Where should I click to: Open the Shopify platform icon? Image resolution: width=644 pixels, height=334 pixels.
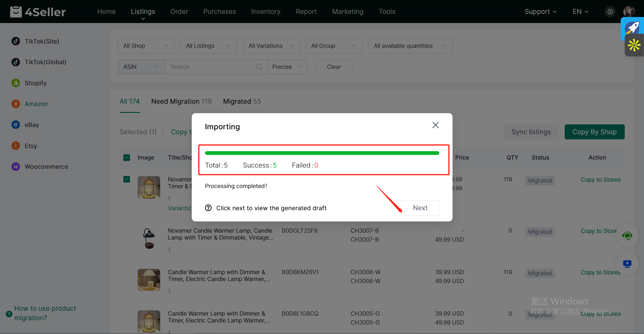point(16,83)
